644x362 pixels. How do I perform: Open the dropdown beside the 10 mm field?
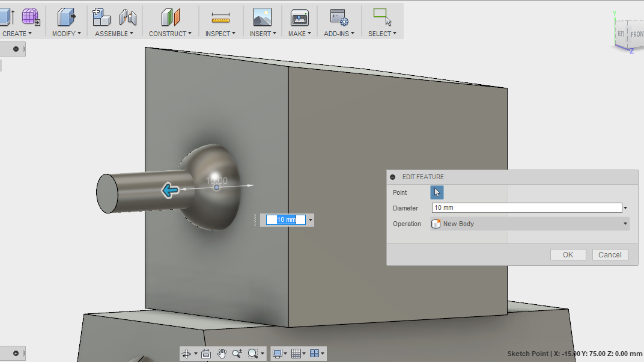click(x=310, y=219)
